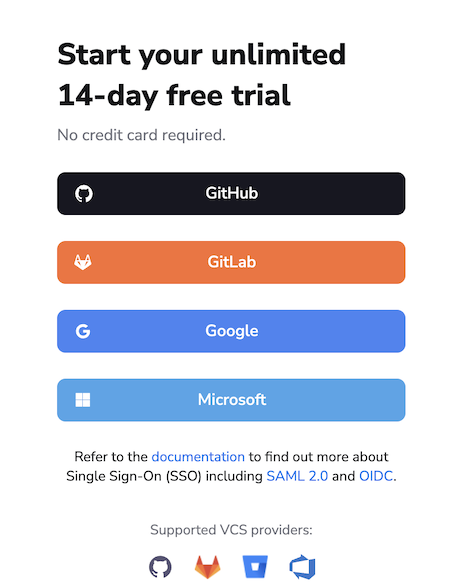The width and height of the screenshot is (454, 584).
Task: Select the Bitbucket logo under supported VCS providers
Action: coord(255,567)
